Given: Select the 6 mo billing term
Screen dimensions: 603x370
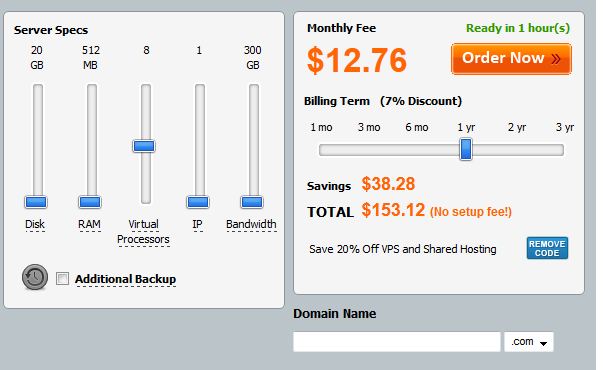Looking at the screenshot, I should click(417, 127).
